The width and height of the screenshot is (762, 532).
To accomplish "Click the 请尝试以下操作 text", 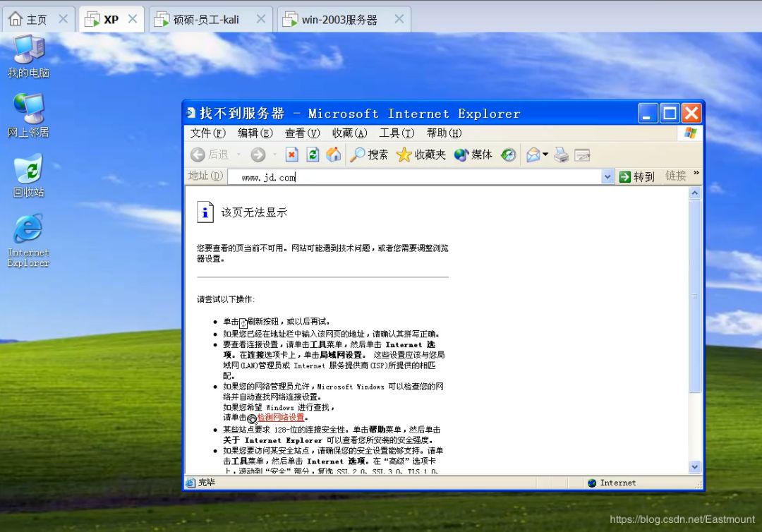I will 226,299.
